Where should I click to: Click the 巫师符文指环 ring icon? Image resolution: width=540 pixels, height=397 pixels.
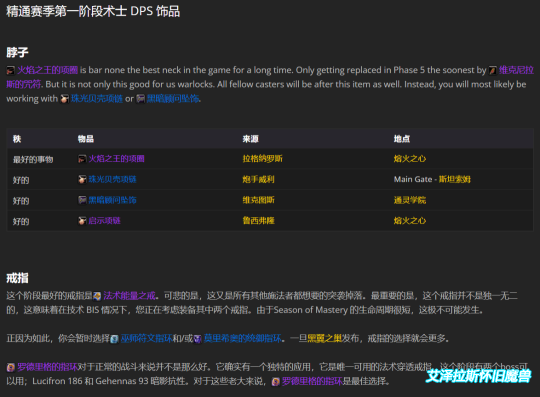[114, 339]
